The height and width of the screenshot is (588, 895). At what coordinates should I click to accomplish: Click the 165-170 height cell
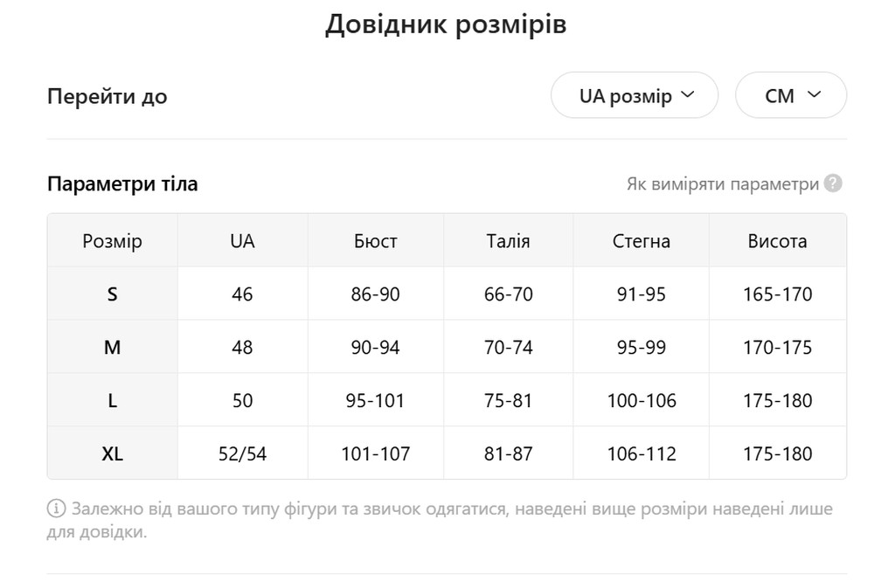point(777,294)
